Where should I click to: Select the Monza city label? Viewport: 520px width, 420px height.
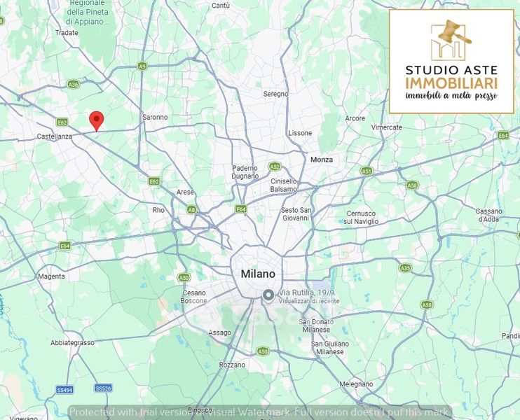pyautogui.click(x=322, y=160)
